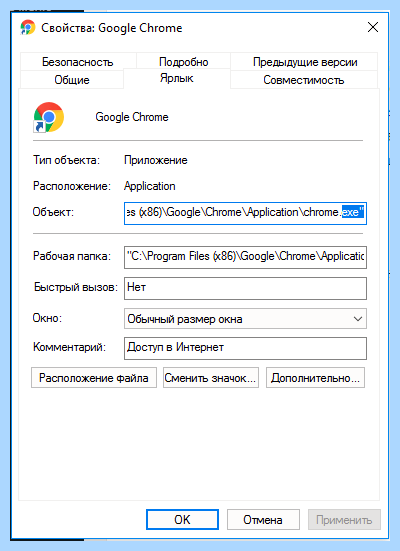Open the Общие tab
This screenshot has width=400, height=551.
click(72, 80)
